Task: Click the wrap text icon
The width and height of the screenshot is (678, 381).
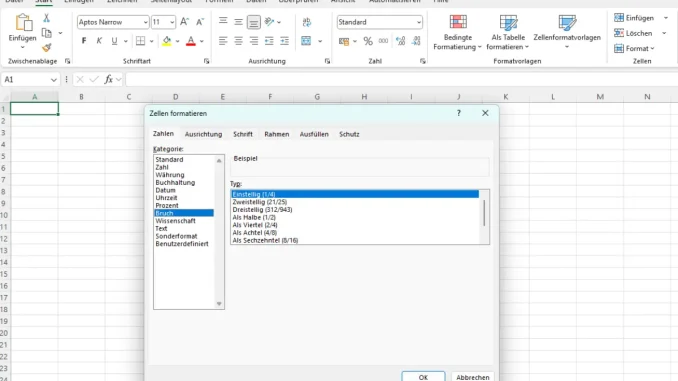Action: [x=307, y=22]
